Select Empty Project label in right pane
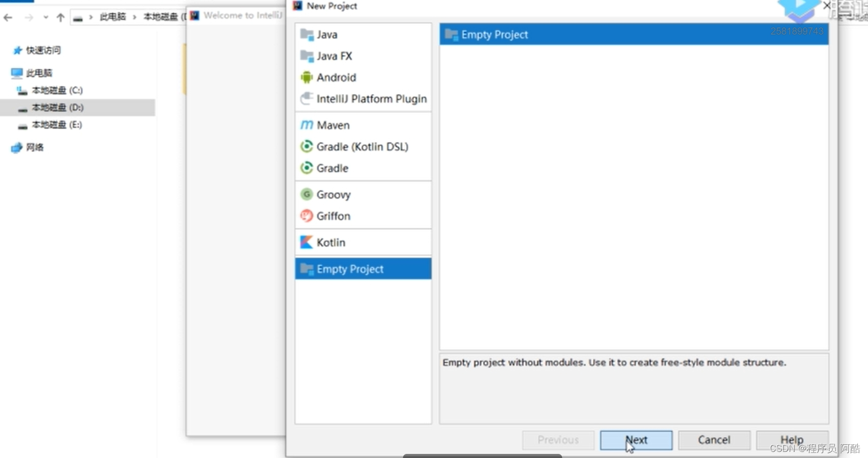 click(x=495, y=35)
